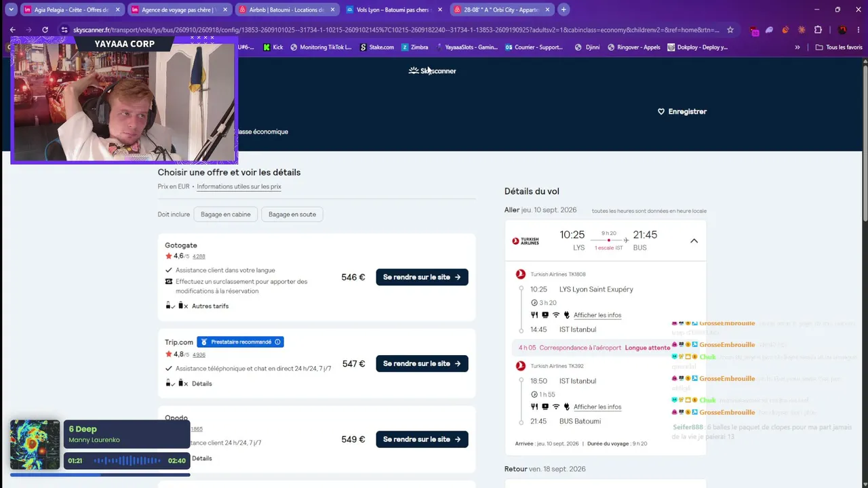
Task: Click the info icon on Prestataire recommandé badge
Action: [x=277, y=342]
